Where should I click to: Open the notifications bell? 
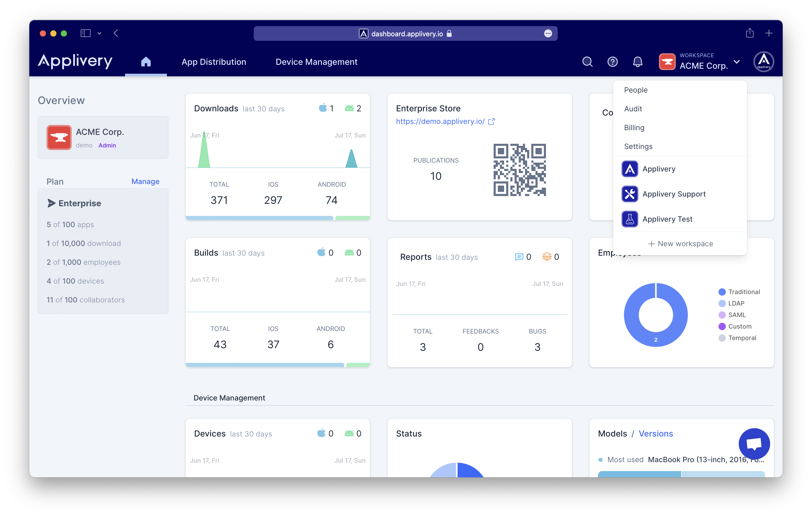tap(637, 62)
